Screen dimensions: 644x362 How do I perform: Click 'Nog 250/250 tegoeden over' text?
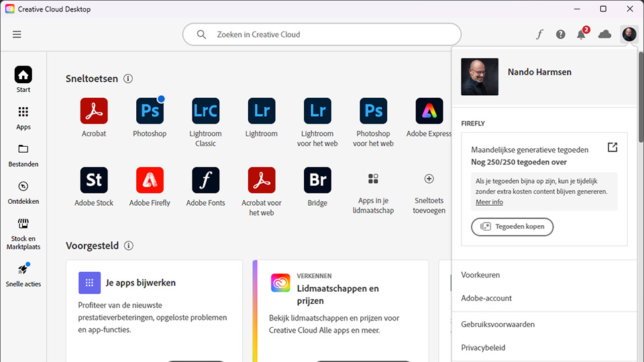click(x=519, y=162)
